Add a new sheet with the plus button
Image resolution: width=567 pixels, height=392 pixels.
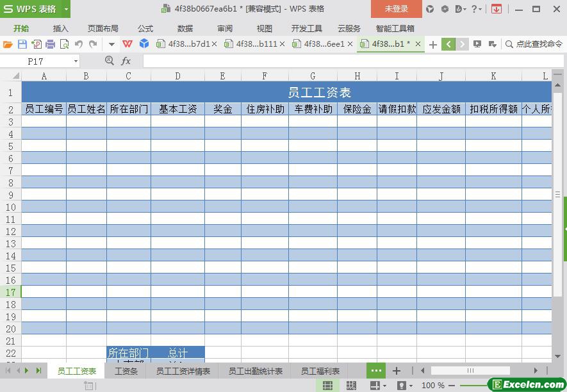pyautogui.click(x=396, y=370)
